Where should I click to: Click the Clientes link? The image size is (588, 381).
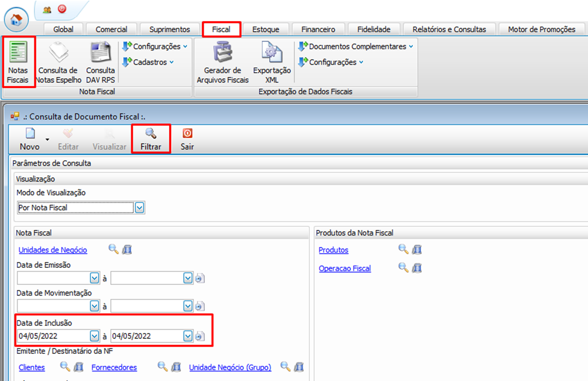(32, 367)
